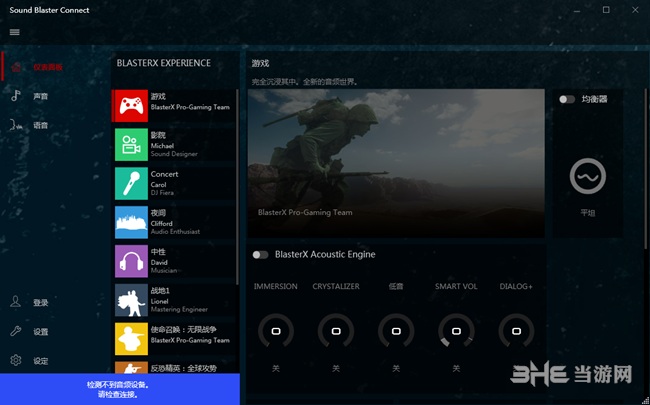Click the game soldier preview image

tap(396, 163)
